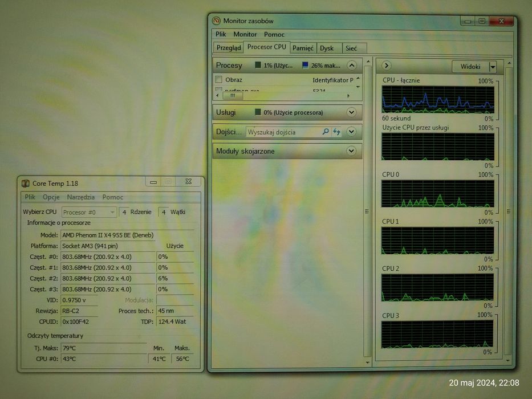
Task: Click the CPU 0 usage graph
Action: 437,193
